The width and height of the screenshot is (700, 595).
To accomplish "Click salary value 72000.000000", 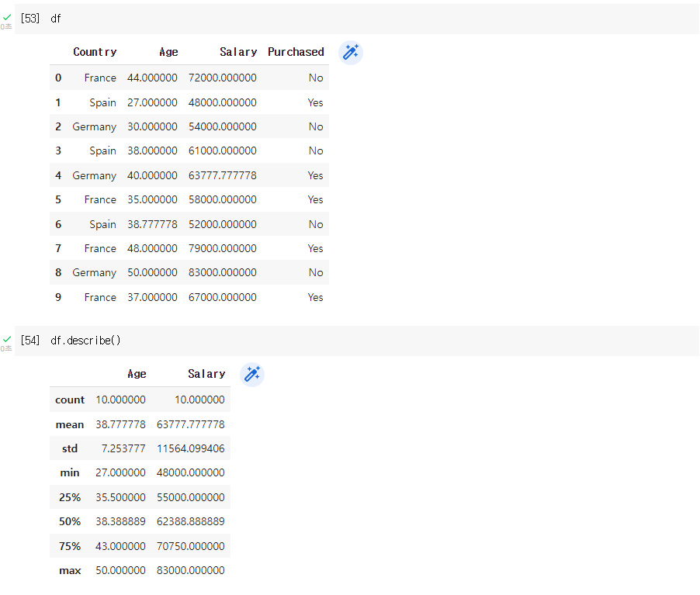I will click(222, 78).
